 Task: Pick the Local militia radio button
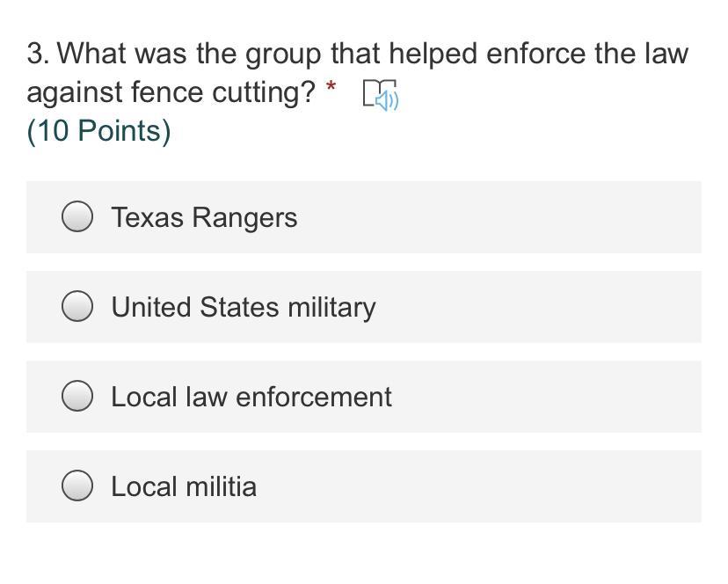[x=77, y=486]
